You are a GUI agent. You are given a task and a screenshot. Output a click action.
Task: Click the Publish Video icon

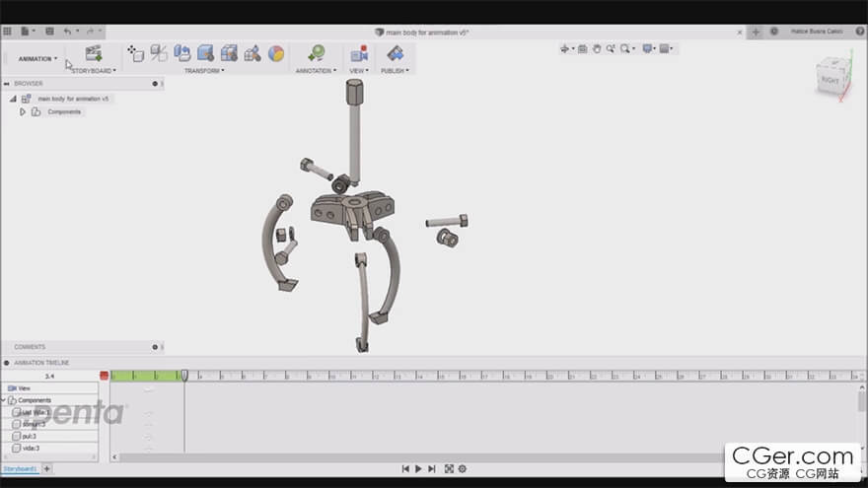[396, 53]
